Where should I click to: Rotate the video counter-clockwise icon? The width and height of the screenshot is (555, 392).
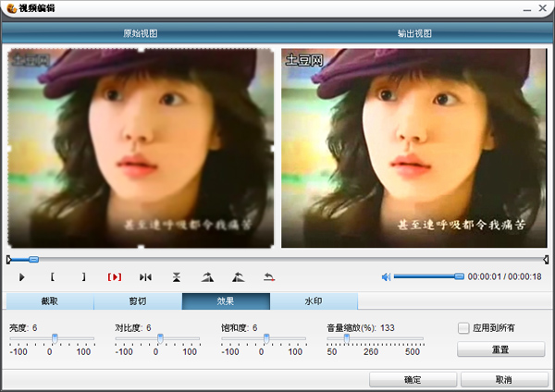[239, 277]
